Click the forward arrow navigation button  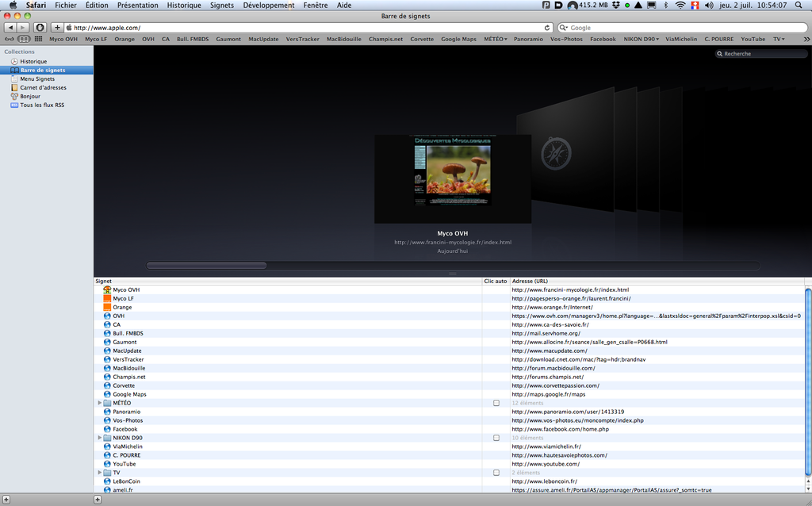point(23,28)
